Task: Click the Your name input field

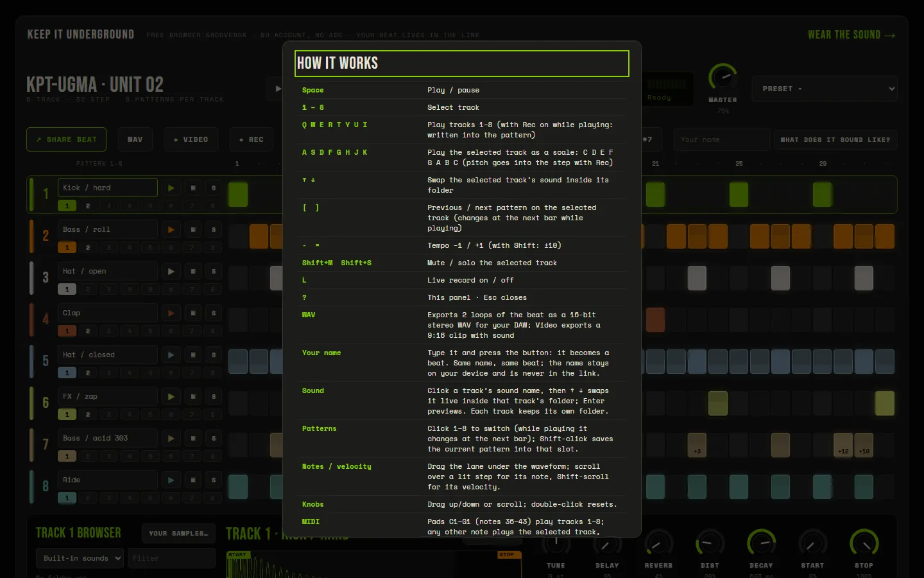Action: [x=721, y=139]
